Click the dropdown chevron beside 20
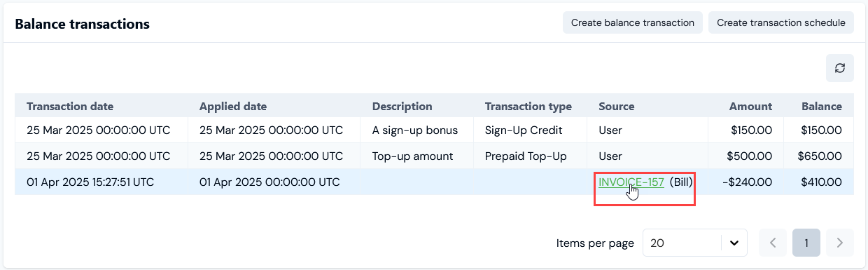 pos(734,243)
